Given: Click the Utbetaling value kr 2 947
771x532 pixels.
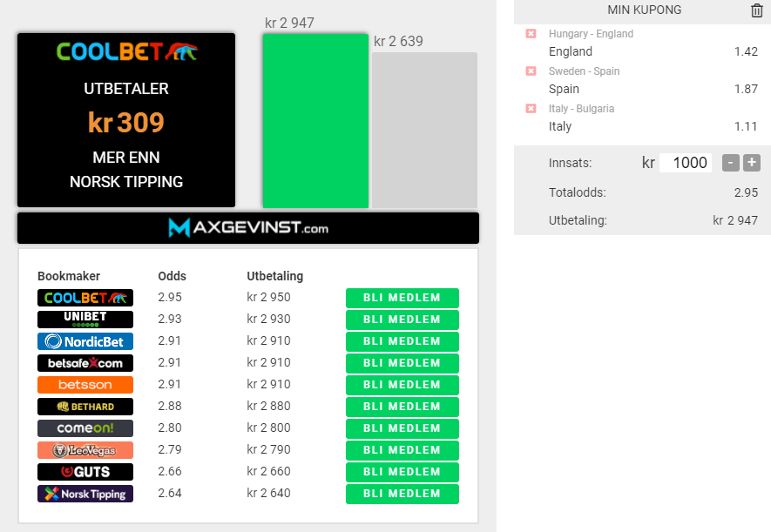Looking at the screenshot, I should [x=735, y=220].
